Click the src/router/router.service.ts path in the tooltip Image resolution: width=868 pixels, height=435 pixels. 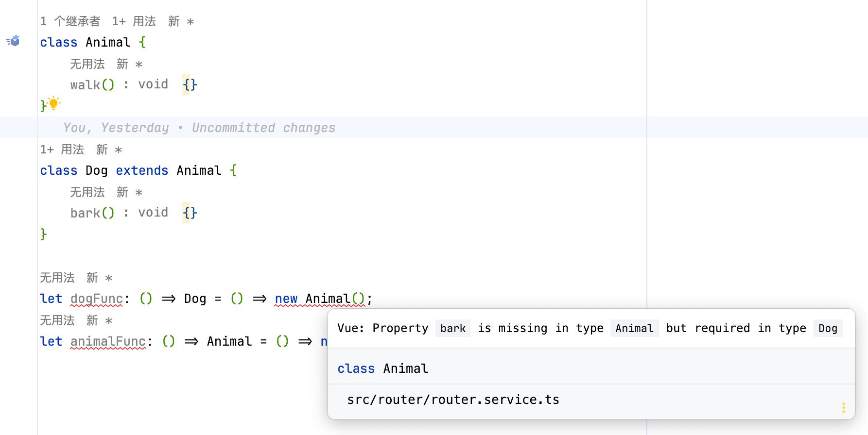pos(453,400)
